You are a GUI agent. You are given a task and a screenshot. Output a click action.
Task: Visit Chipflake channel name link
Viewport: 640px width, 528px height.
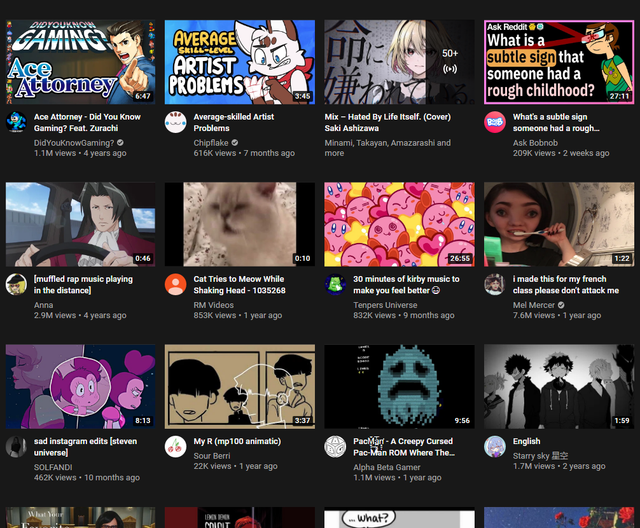point(211,143)
